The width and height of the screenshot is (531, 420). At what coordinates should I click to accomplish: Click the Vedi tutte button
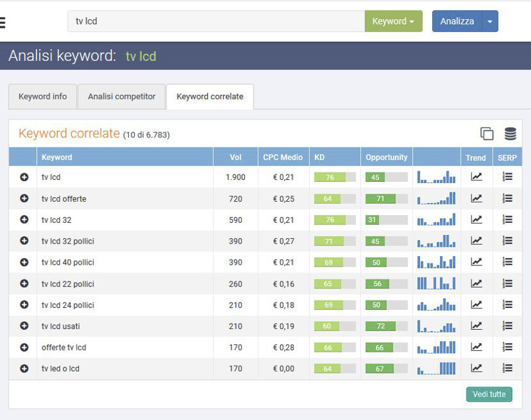coord(489,394)
